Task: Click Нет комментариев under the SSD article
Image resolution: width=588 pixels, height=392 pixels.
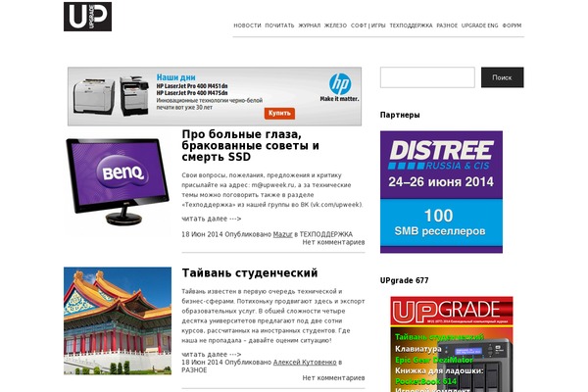Action: [x=333, y=242]
